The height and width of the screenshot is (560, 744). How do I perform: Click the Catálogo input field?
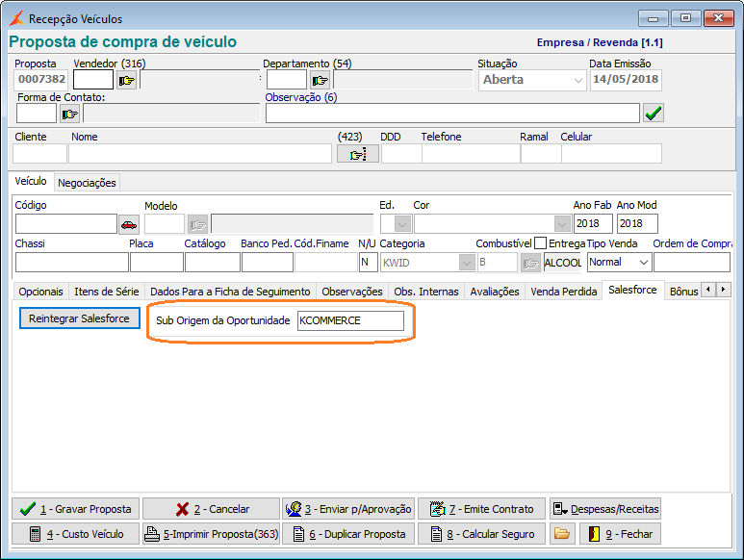(x=212, y=263)
